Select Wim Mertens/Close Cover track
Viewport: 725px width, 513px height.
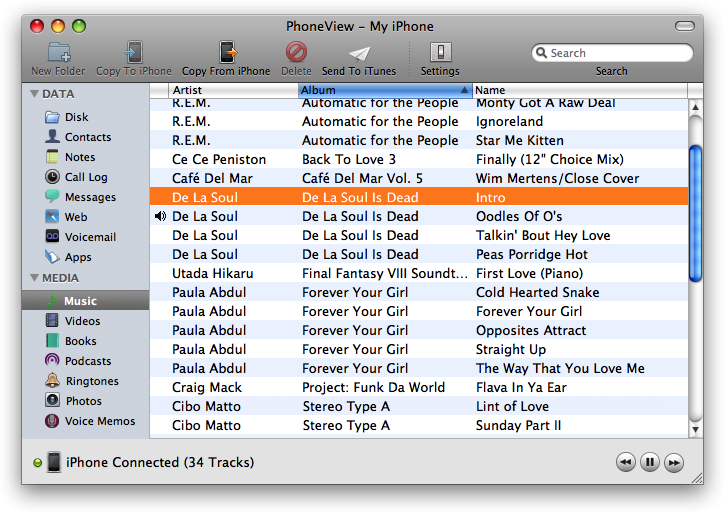[419, 178]
